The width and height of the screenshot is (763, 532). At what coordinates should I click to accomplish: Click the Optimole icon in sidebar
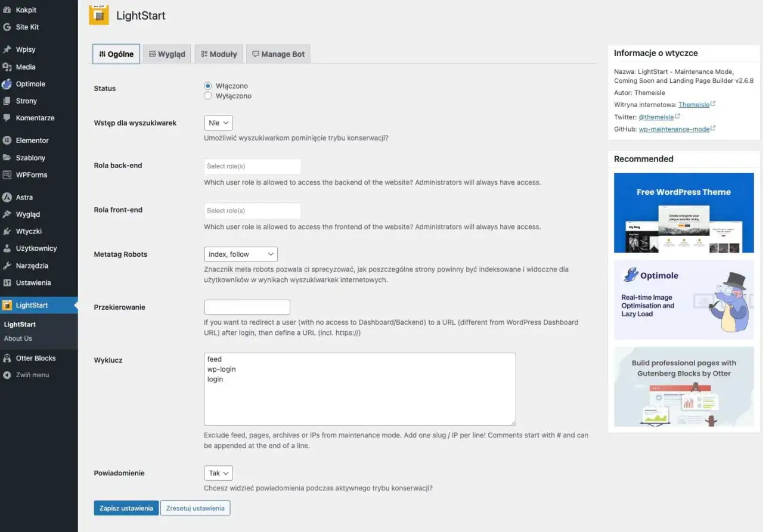click(7, 84)
